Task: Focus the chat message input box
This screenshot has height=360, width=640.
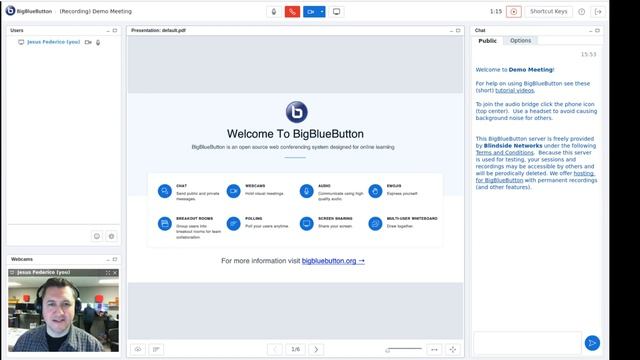Action: click(527, 343)
